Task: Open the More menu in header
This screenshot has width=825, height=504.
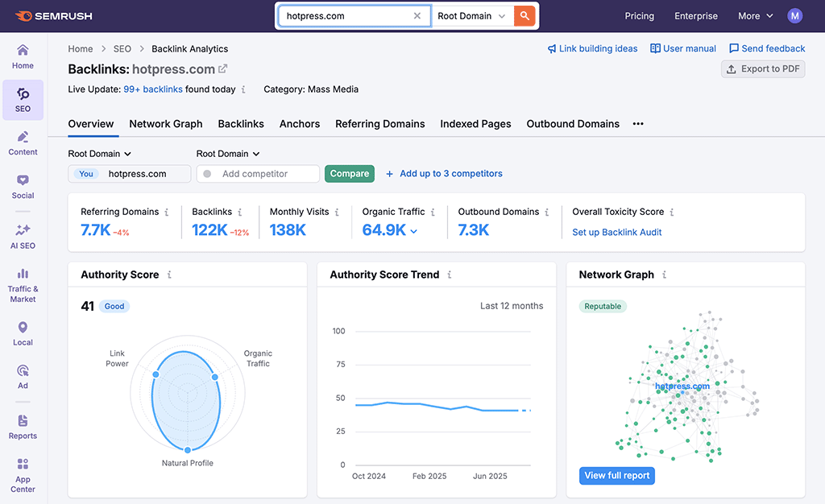Action: tap(755, 16)
